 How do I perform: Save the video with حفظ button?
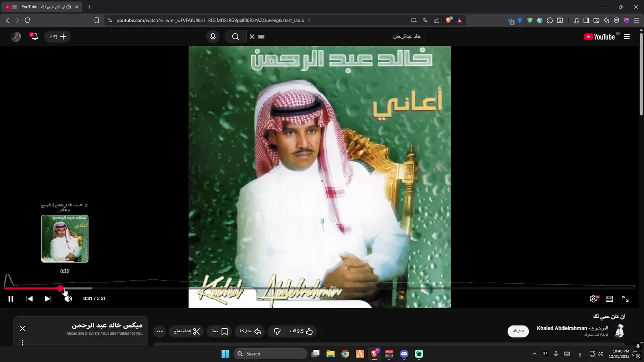(220, 331)
